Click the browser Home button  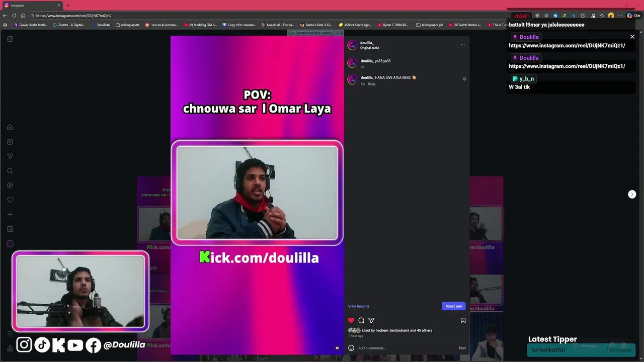click(23, 16)
